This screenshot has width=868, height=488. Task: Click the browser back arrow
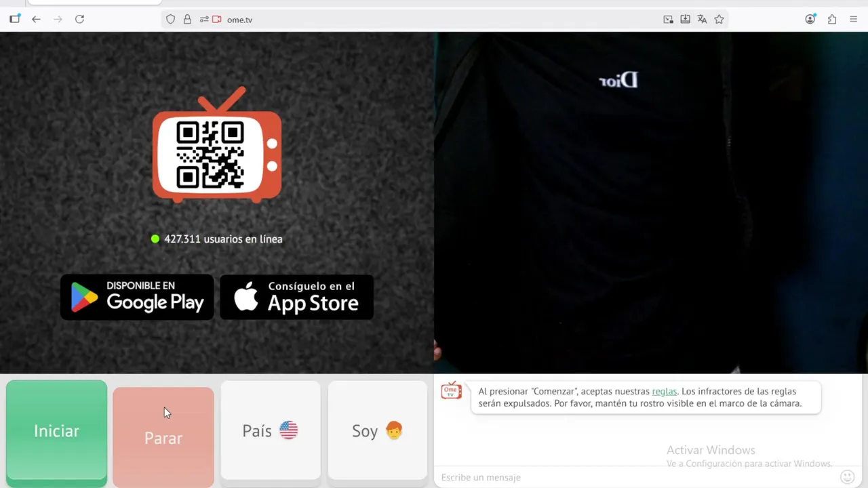pyautogui.click(x=36, y=20)
